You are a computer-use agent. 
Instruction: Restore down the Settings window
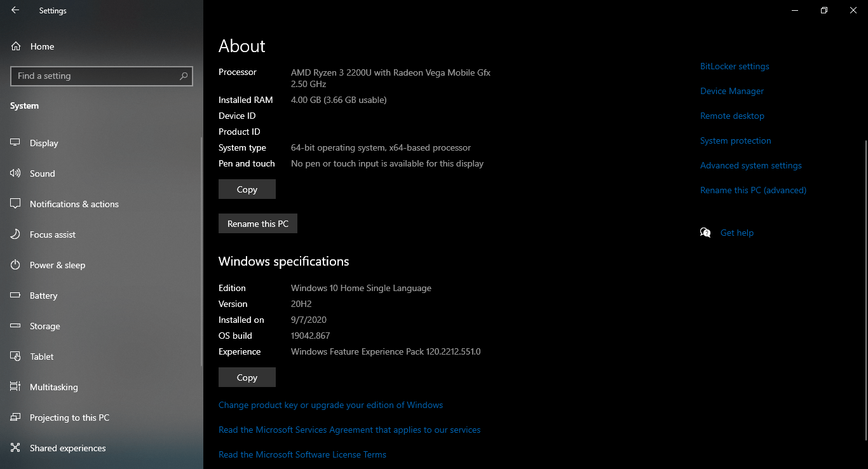pyautogui.click(x=824, y=10)
